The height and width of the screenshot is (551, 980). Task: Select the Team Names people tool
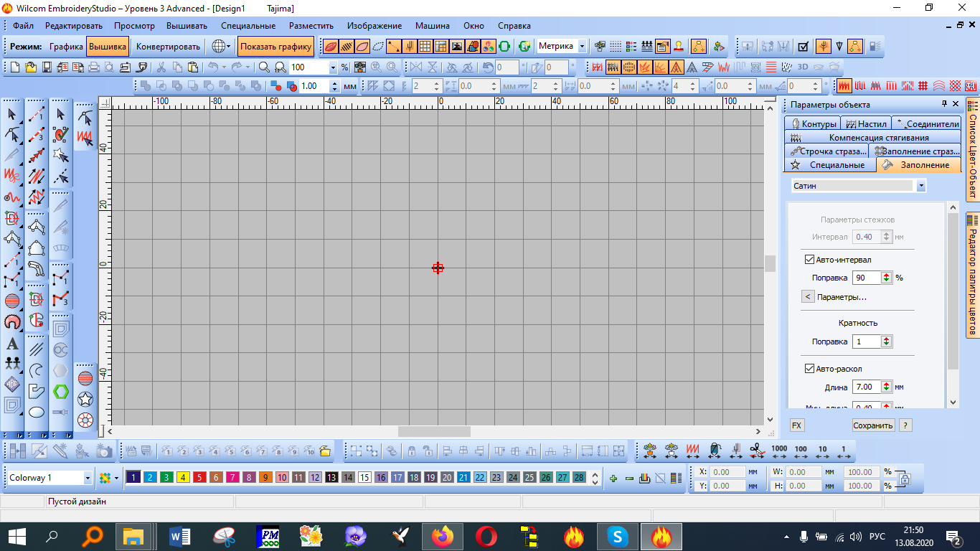pos(12,363)
